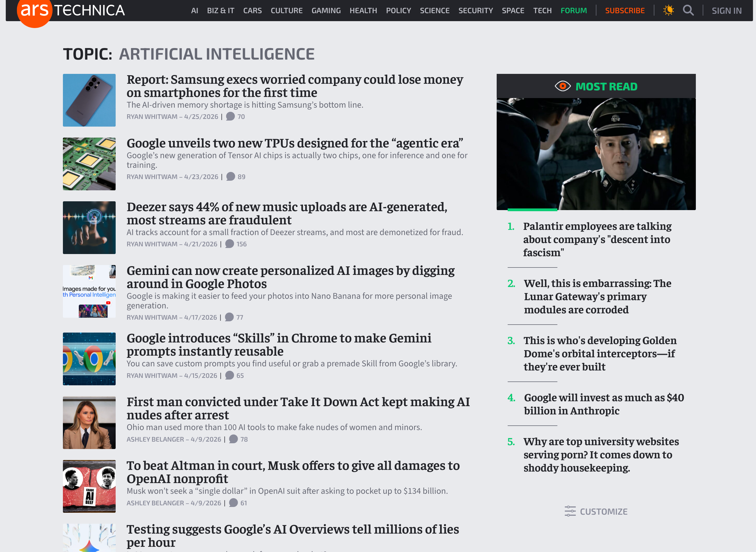Image resolution: width=756 pixels, height=552 pixels.
Task: Click comment bubble icon showing 89 comments
Action: 230,176
